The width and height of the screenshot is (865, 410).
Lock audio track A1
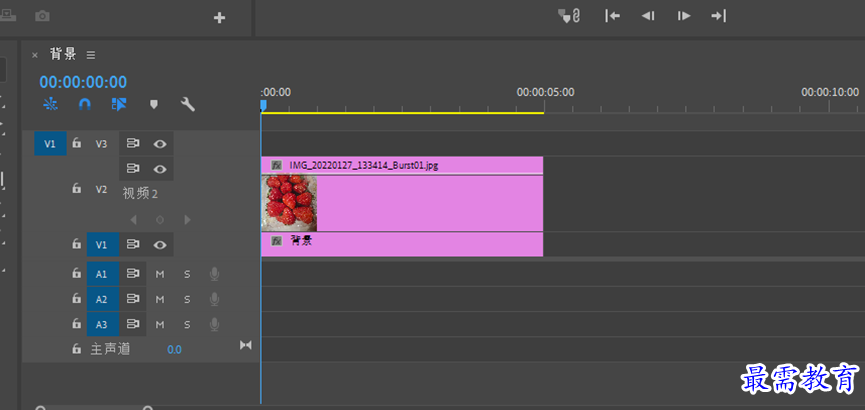point(77,273)
